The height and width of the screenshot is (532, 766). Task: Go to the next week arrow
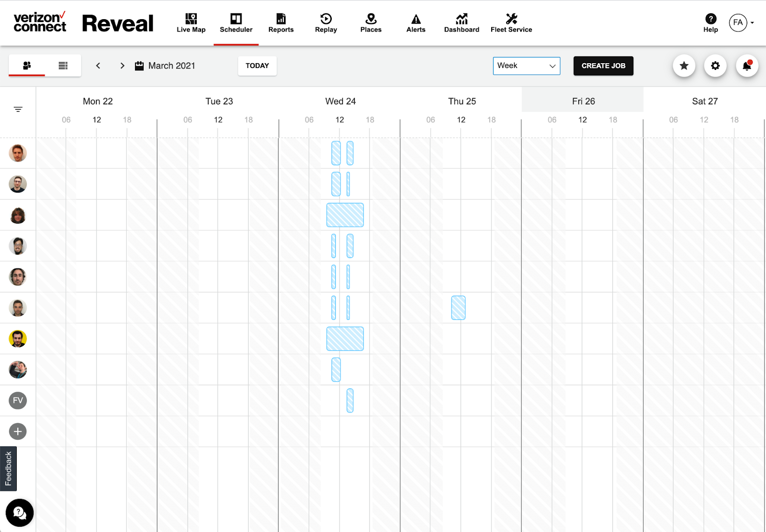point(122,66)
